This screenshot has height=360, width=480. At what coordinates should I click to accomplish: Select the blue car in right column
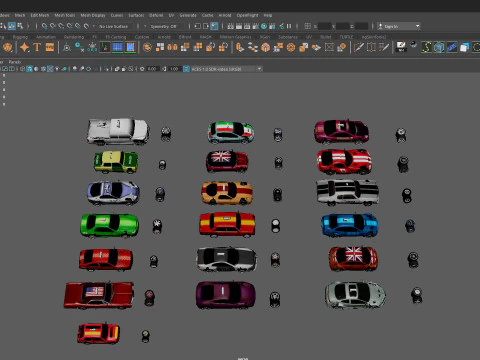click(x=349, y=225)
